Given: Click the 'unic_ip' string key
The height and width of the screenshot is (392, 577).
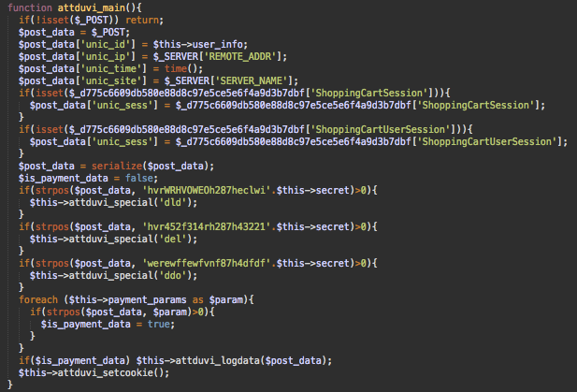Looking at the screenshot, I should coord(106,56).
